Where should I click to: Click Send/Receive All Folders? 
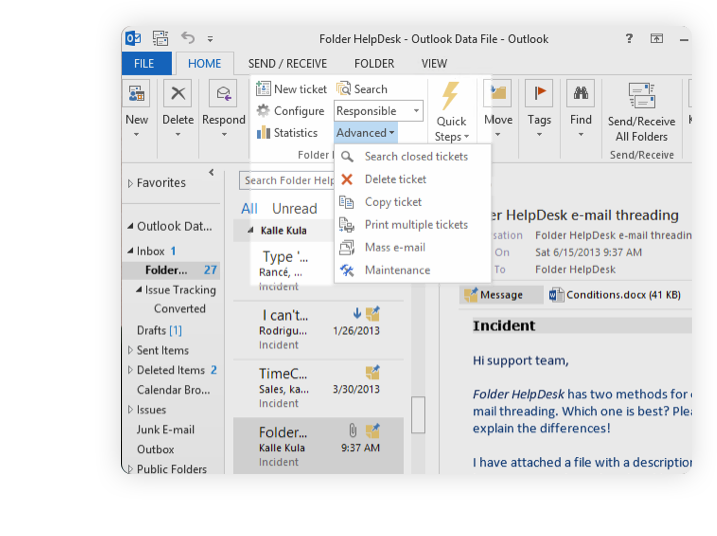click(641, 112)
